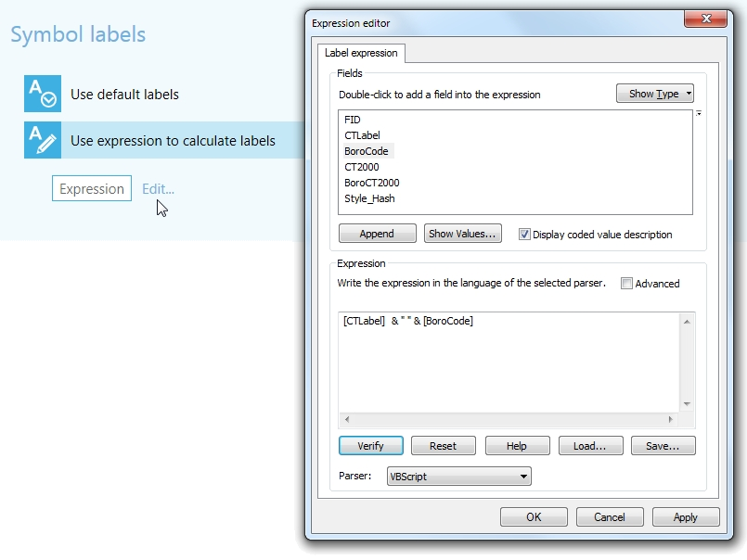This screenshot has width=747, height=560.
Task: Click the horizontal scrollbar left arrow
Action: (x=347, y=419)
